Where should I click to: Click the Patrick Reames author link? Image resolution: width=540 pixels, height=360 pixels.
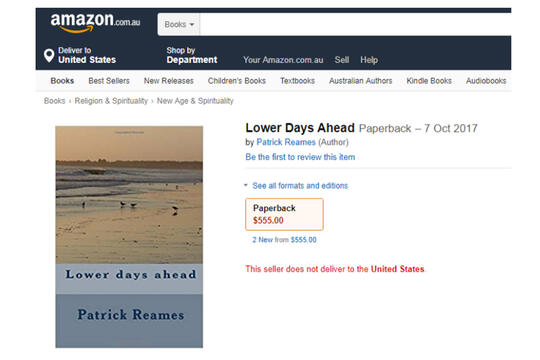pos(286,142)
